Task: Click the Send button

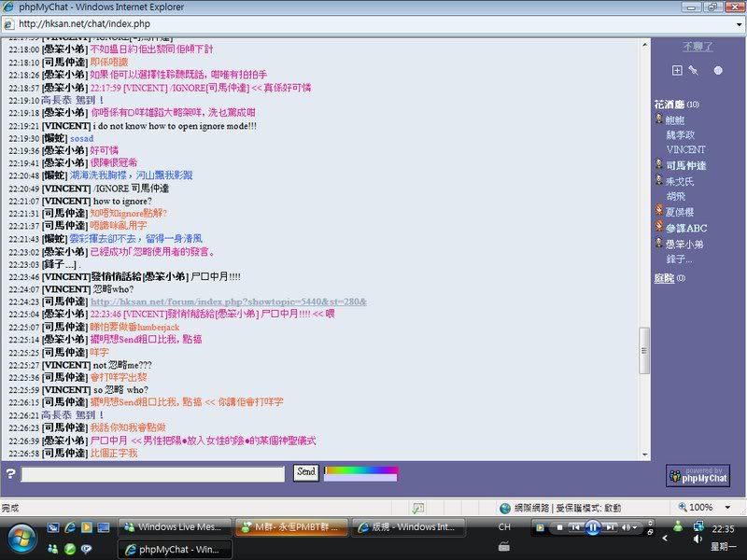Action: [306, 472]
